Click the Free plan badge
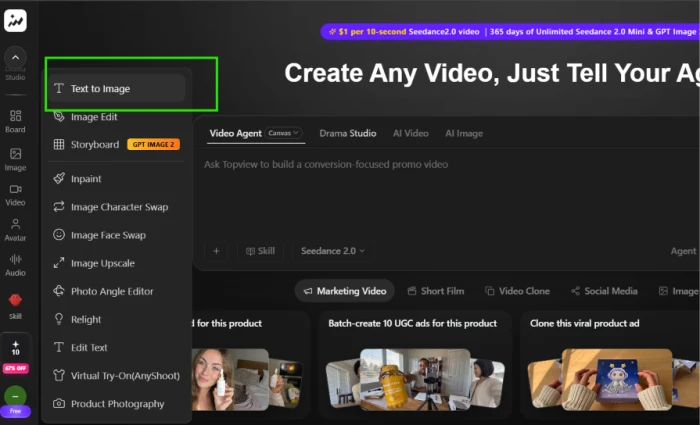The width and height of the screenshot is (700, 425). pyautogui.click(x=16, y=411)
